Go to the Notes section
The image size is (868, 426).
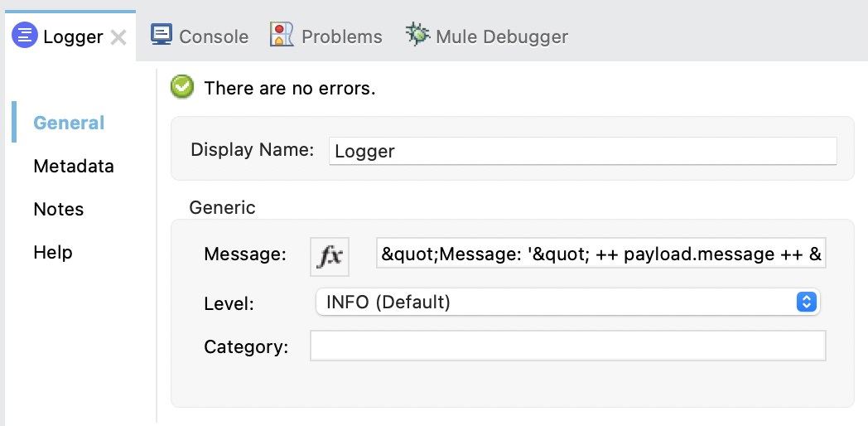click(x=58, y=209)
